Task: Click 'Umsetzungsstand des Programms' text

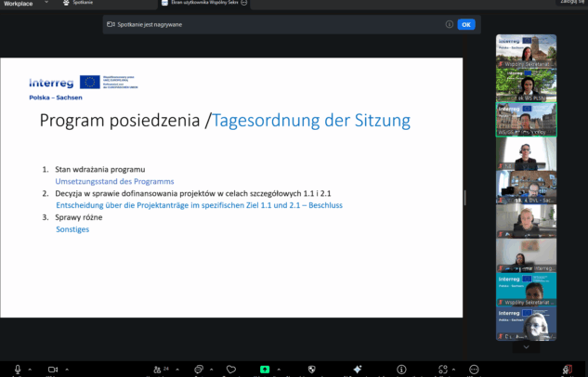Action: pos(115,181)
